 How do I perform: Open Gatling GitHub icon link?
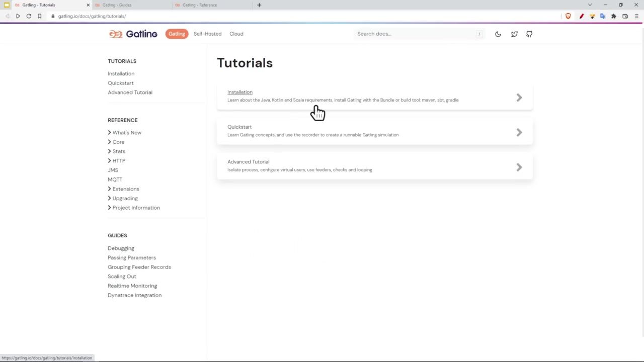pos(529,34)
